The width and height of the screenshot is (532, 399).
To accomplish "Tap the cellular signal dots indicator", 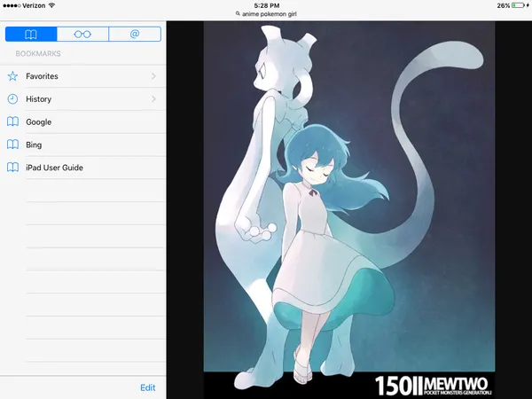I will coord(12,6).
